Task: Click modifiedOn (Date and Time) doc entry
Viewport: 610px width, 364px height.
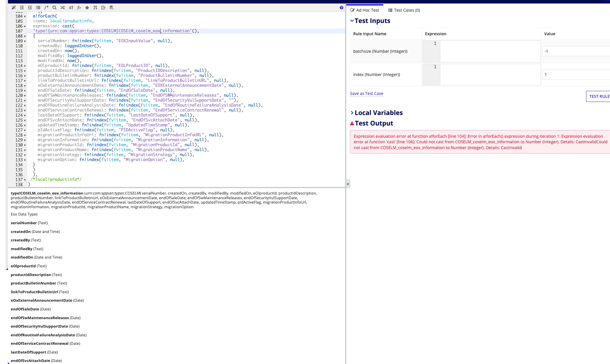Action: point(36,257)
